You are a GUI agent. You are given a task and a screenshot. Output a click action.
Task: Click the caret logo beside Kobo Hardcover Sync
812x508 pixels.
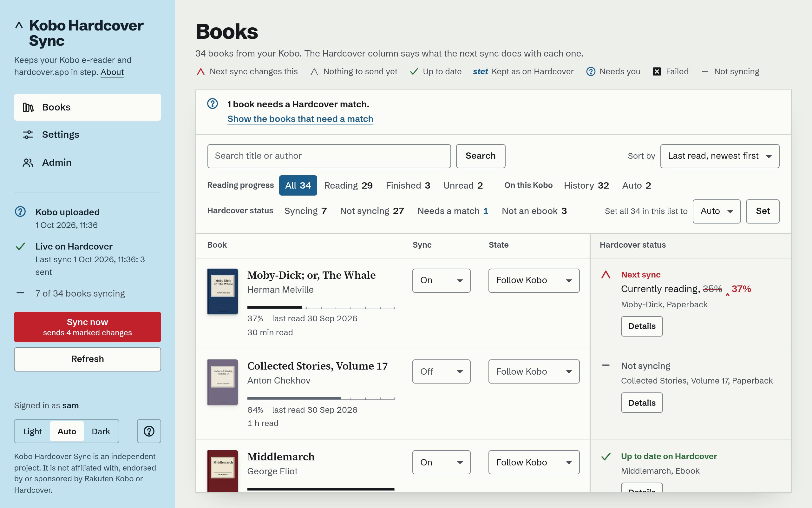19,25
